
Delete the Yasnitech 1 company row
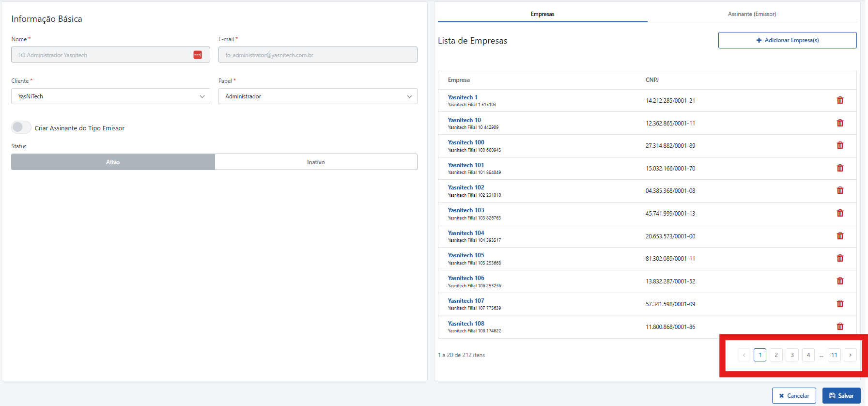840,100
